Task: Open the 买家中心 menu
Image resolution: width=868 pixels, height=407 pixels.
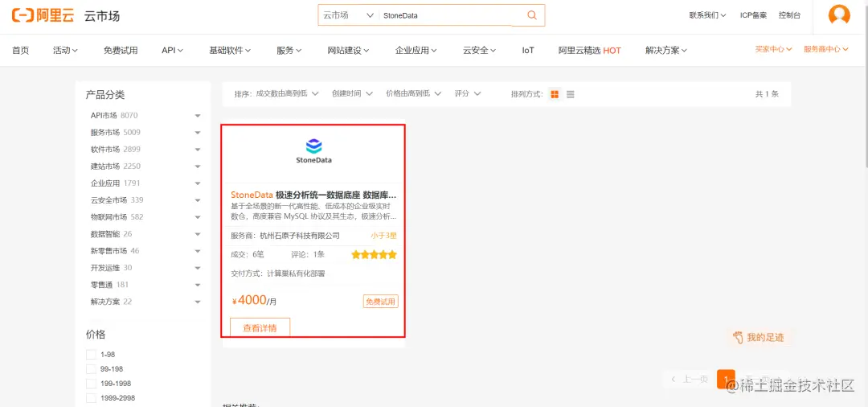Action: 773,49
